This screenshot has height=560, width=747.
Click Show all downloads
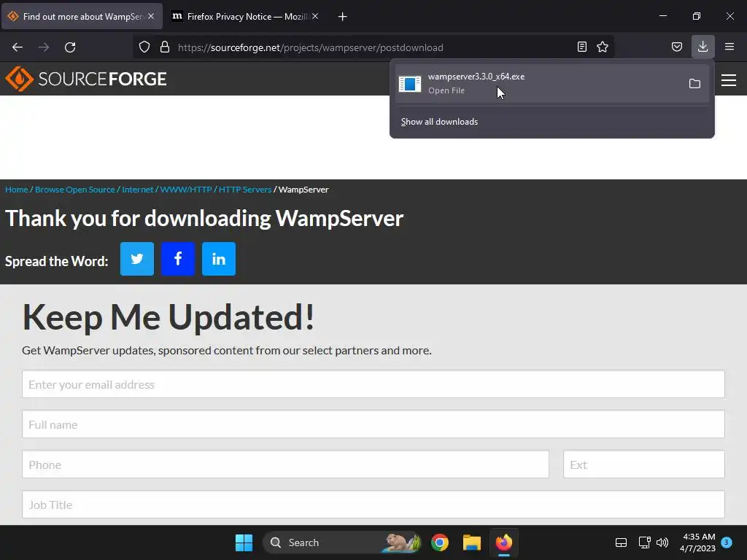(439, 122)
